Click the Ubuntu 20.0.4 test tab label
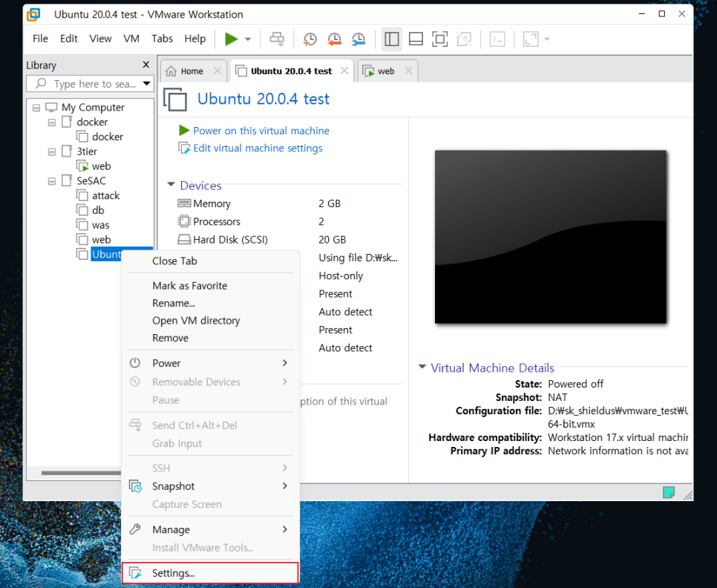The height and width of the screenshot is (588, 717). [x=291, y=71]
